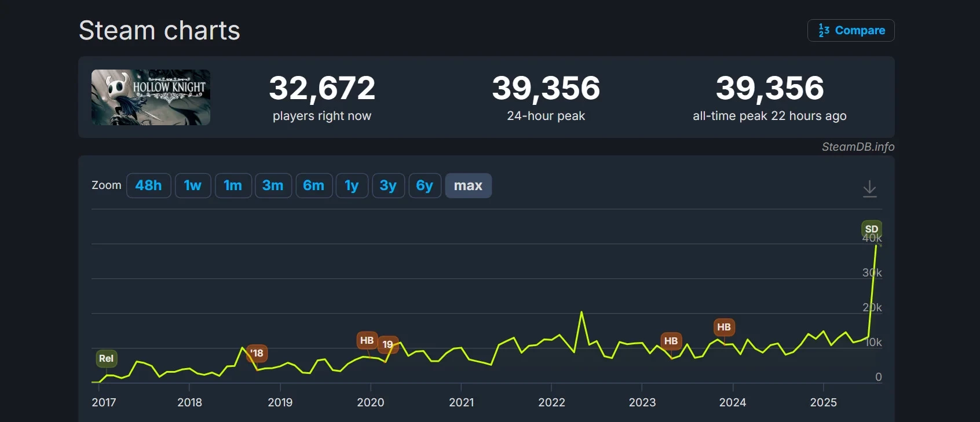
Task: Set zoom range to 3y
Action: [388, 185]
